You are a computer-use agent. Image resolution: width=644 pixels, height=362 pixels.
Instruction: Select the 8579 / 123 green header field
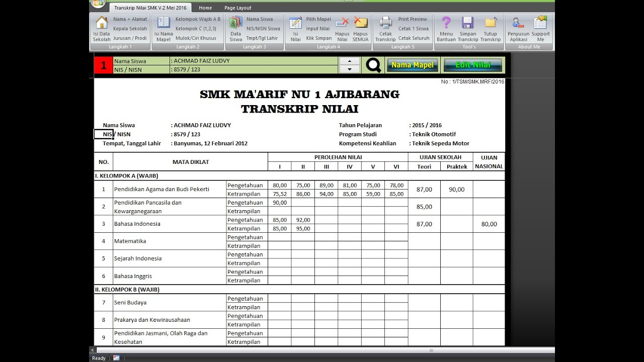click(x=254, y=69)
